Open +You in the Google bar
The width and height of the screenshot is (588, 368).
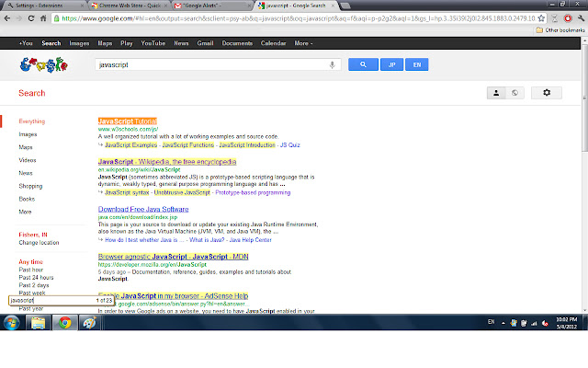pyautogui.click(x=26, y=43)
